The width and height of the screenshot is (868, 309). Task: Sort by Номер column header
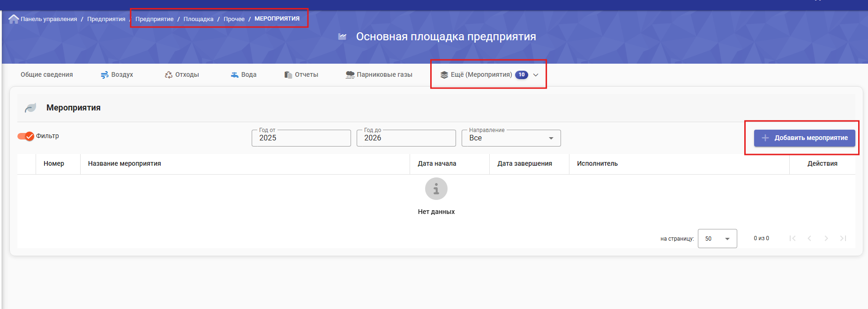[54, 163]
